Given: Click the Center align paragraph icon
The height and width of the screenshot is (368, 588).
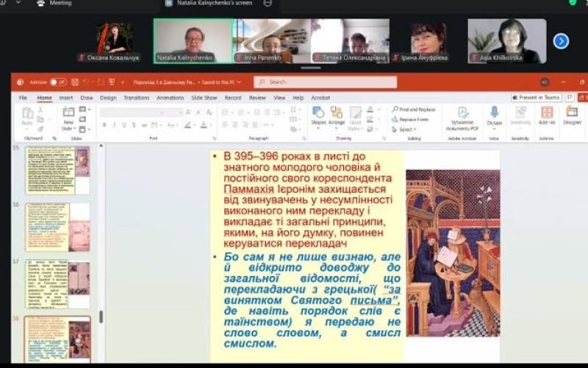Looking at the screenshot, I should pyautogui.click(x=235, y=124).
